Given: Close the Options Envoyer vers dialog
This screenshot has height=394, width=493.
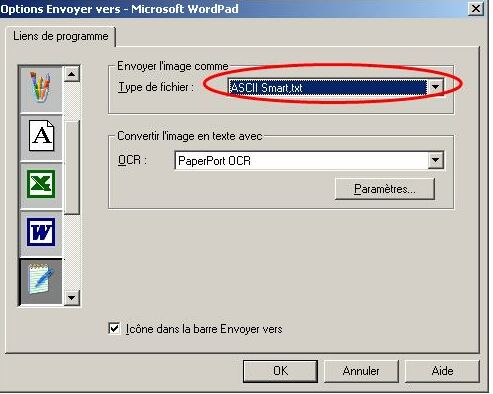Looking at the screenshot, I should click(476, 8).
